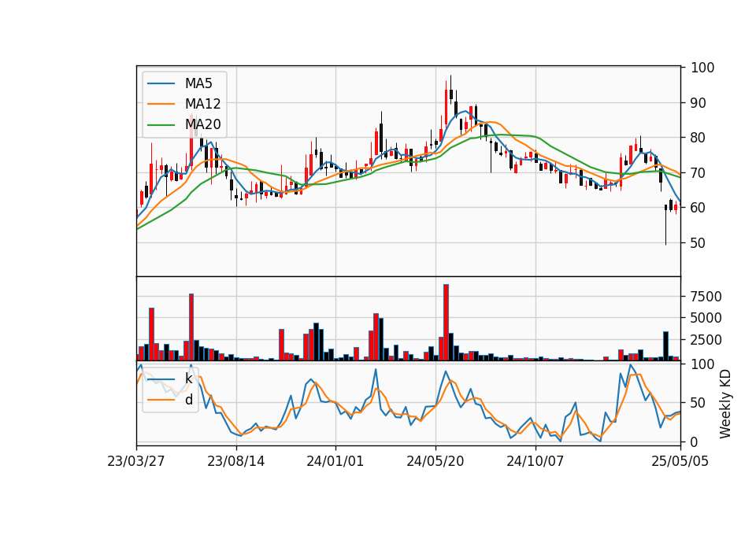
Task: Click volume axis value 7500
Action: [706, 297]
